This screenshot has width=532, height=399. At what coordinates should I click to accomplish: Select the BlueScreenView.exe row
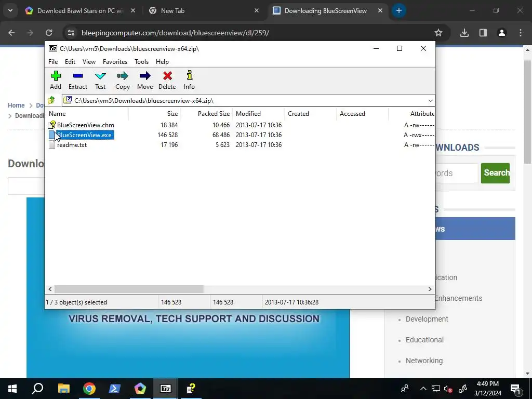240,135
